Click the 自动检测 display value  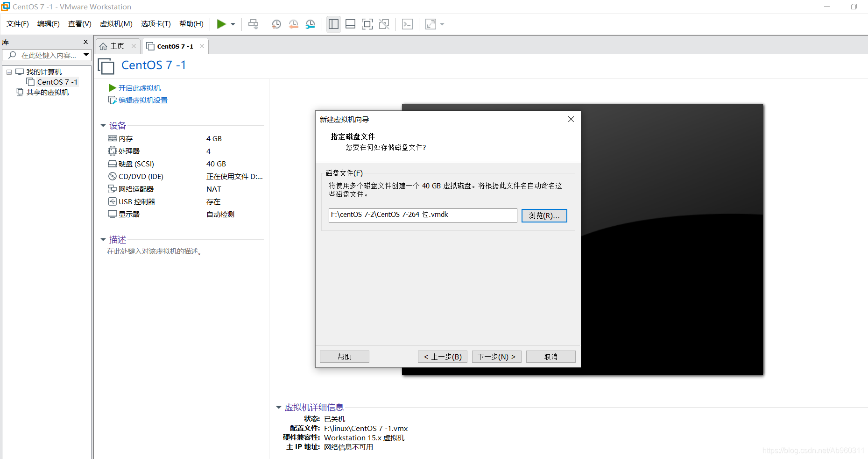(220, 214)
